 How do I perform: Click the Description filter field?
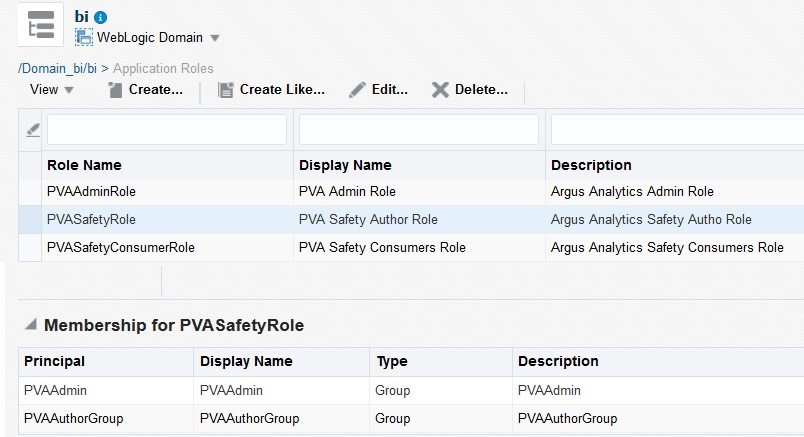[676, 129]
